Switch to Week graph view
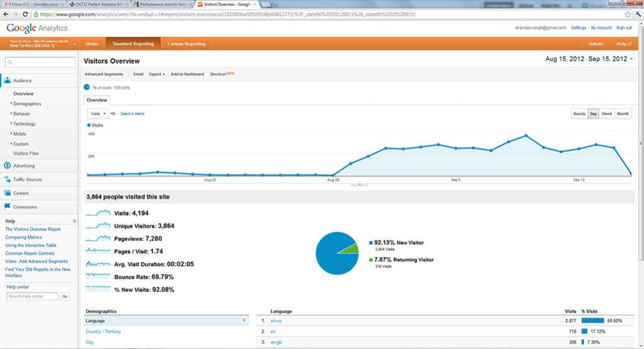The image size is (644, 349). pyautogui.click(x=607, y=114)
